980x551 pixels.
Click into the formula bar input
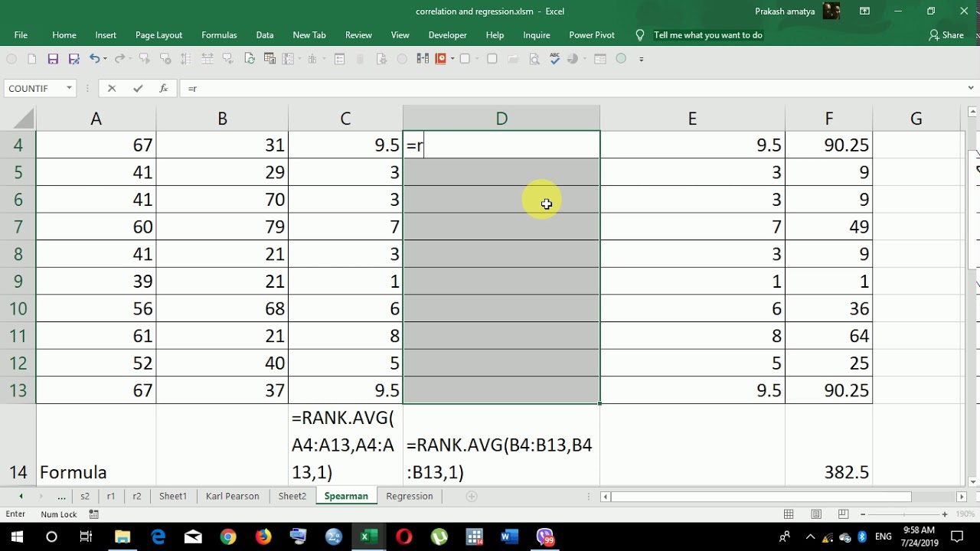click(571, 89)
